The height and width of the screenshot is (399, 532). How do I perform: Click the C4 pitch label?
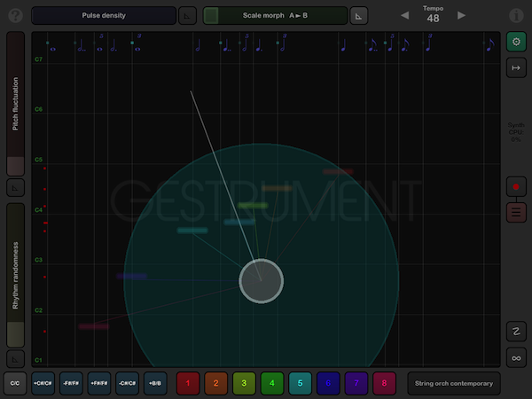tap(39, 210)
